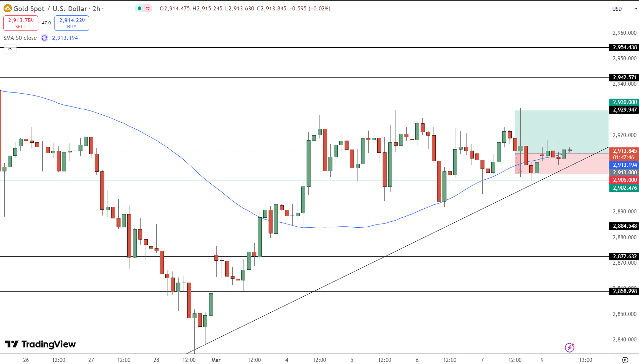Open the USD currency dropdown
The height and width of the screenshot is (364, 639).
[624, 9]
